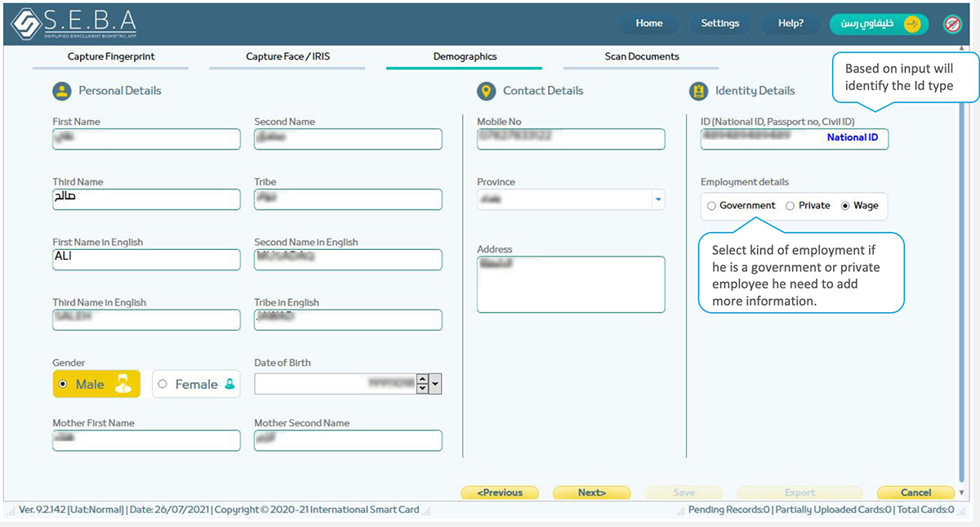The image size is (980, 527).
Task: Open the Date of Birth calendar dropdown
Action: [435, 384]
